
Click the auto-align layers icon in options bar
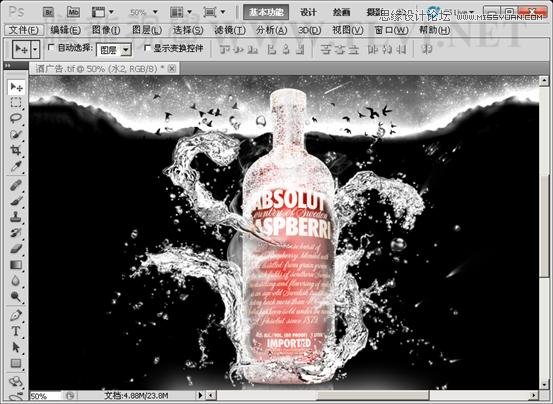(427, 50)
